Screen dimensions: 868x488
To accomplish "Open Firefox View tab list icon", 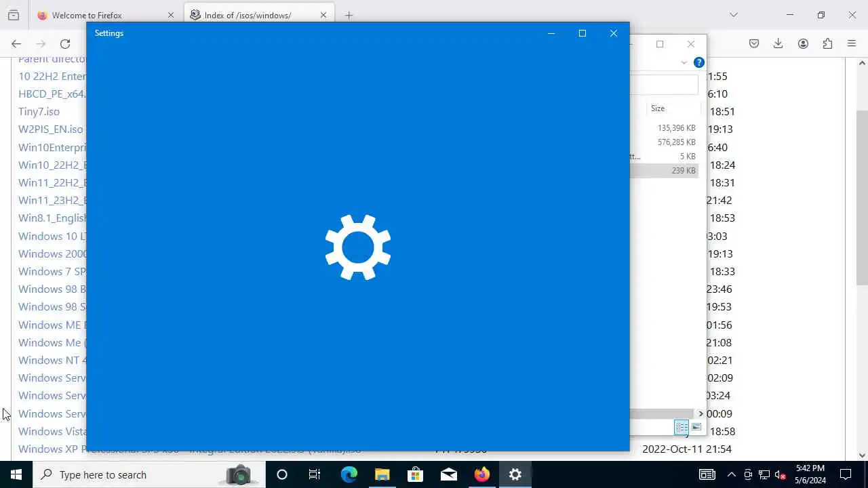I will (14, 15).
